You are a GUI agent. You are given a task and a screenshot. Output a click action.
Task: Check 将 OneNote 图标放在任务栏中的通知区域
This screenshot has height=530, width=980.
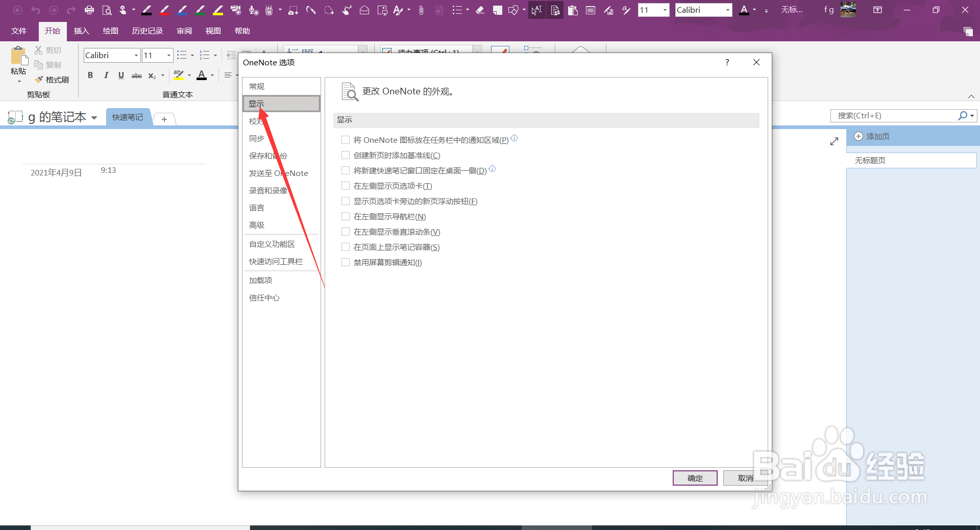(x=346, y=140)
